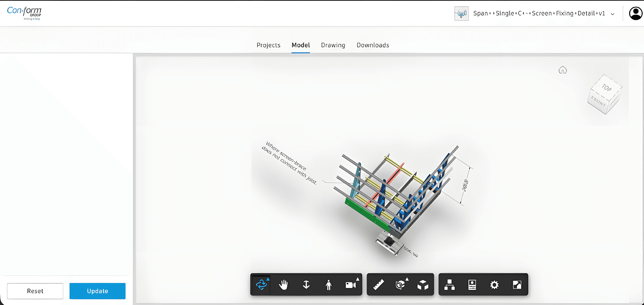
Task: Click the TOP face of view cube
Action: [x=607, y=88]
